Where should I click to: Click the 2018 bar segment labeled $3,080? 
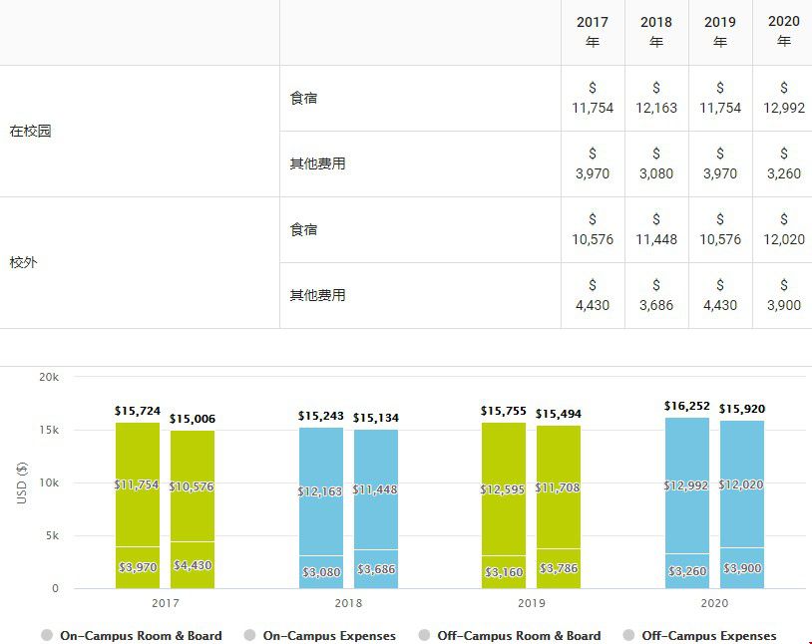pyautogui.click(x=321, y=572)
